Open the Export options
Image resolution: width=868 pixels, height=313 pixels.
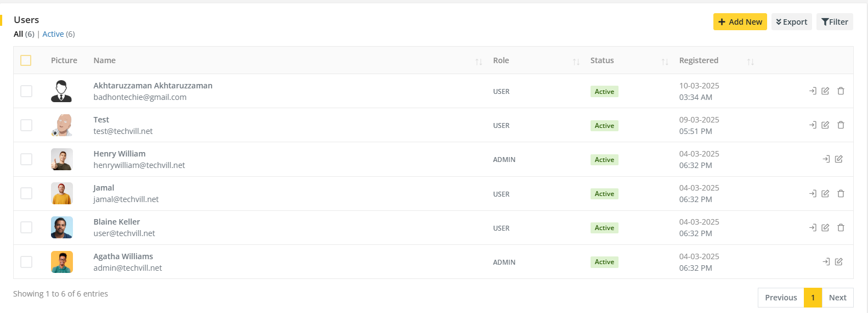[791, 22]
